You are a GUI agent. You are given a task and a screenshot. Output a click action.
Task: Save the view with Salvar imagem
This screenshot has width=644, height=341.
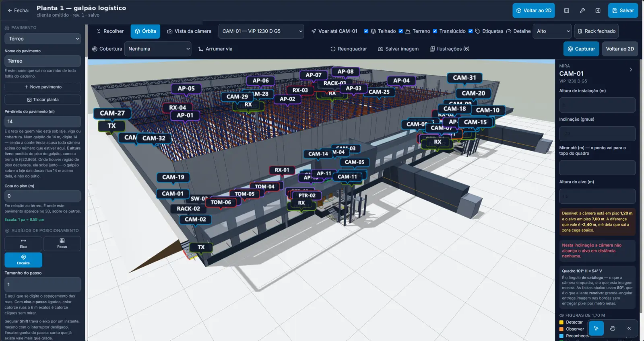point(398,49)
